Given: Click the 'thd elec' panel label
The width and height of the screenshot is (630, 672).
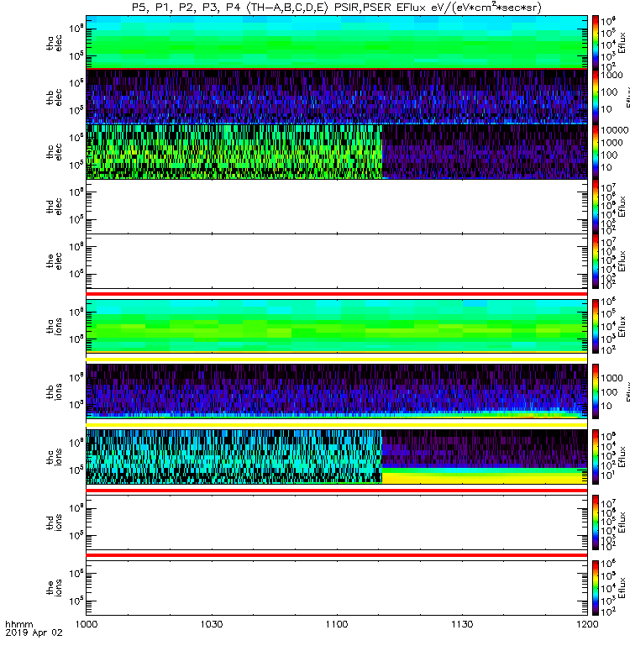Looking at the screenshot, I should click(x=54, y=206).
